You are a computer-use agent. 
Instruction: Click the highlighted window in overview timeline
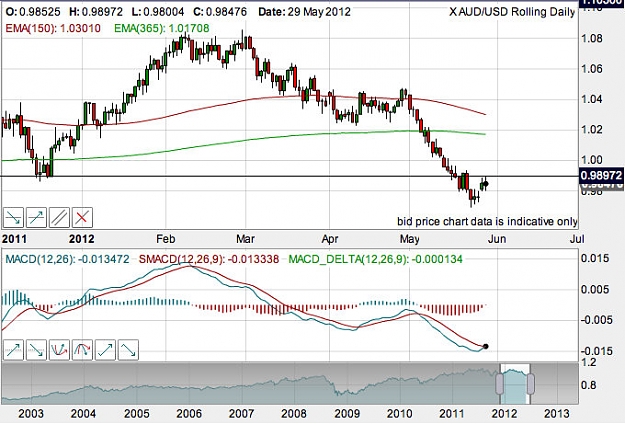(515, 384)
